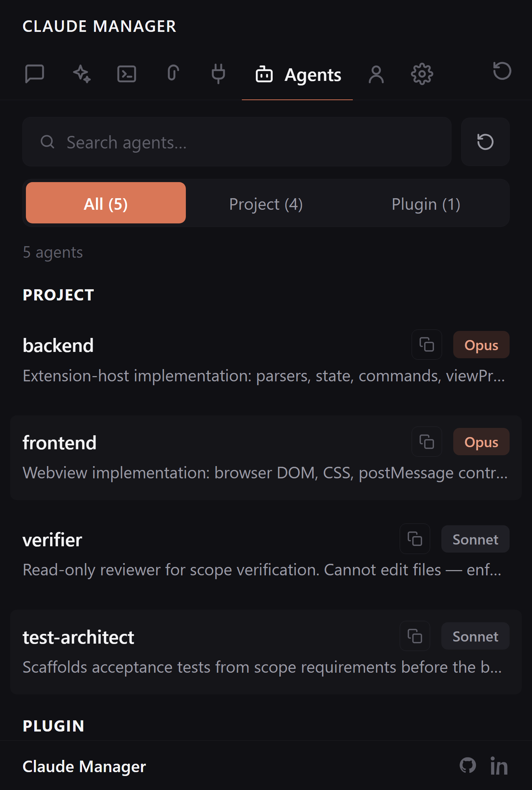Click the PLUGIN section heading
Viewport: 532px width, 790px height.
53,726
